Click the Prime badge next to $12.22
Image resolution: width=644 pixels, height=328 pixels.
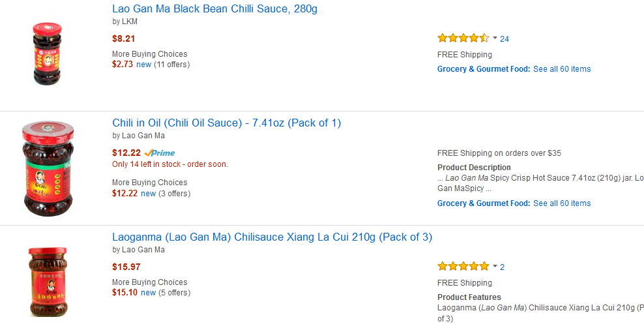click(x=160, y=153)
